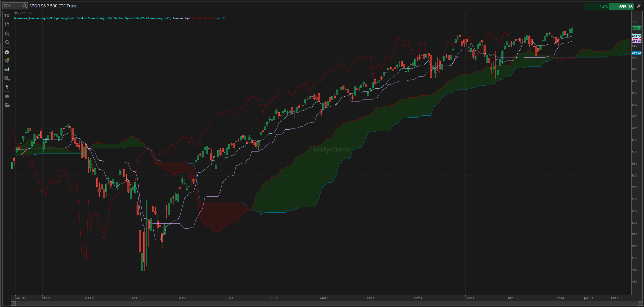This screenshot has height=307, width=644.
Task: Pop out chart with arrow icon
Action: (639, 6)
